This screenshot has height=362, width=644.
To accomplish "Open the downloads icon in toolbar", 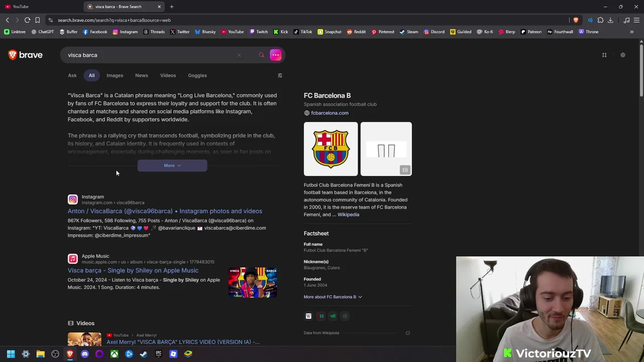I will pos(610,20).
